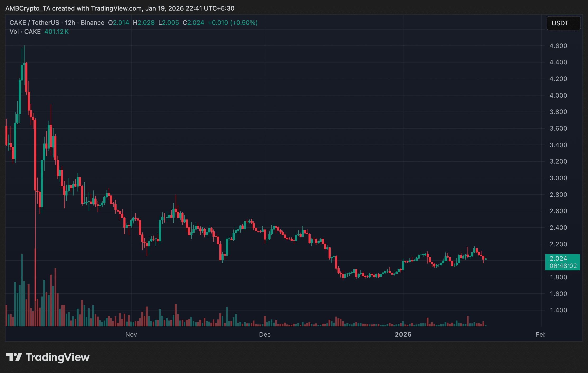The height and width of the screenshot is (373, 588).
Task: Click the Binance exchange name in title
Action: (93, 23)
